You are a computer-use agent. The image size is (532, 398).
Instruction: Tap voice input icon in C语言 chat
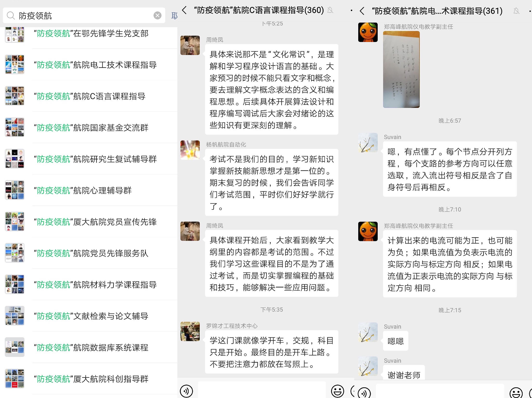click(x=186, y=391)
